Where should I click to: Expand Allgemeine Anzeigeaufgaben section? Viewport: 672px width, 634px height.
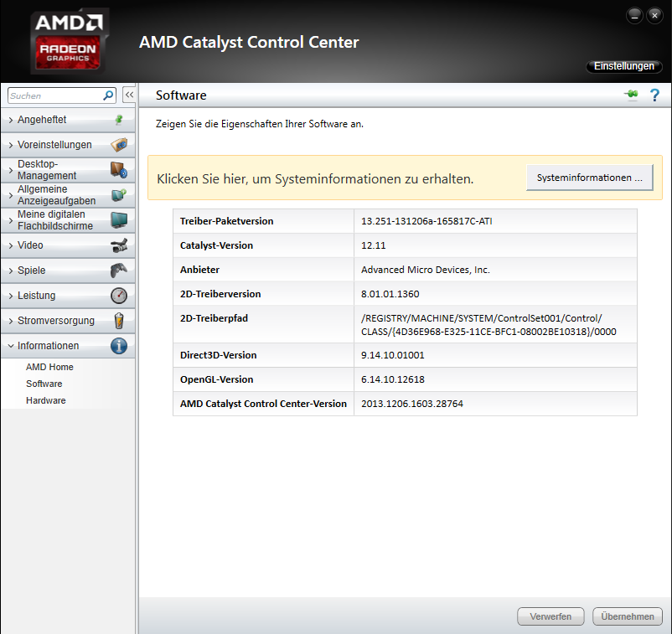pyautogui.click(x=11, y=195)
